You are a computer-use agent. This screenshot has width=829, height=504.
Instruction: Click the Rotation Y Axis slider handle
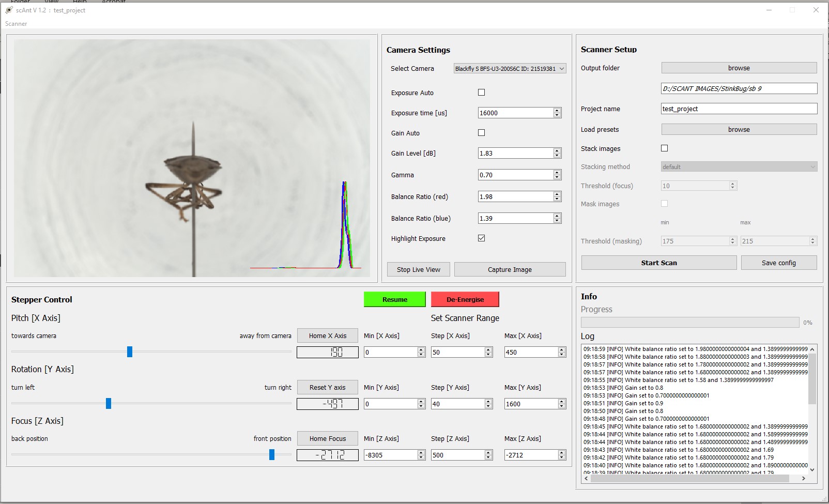click(109, 404)
